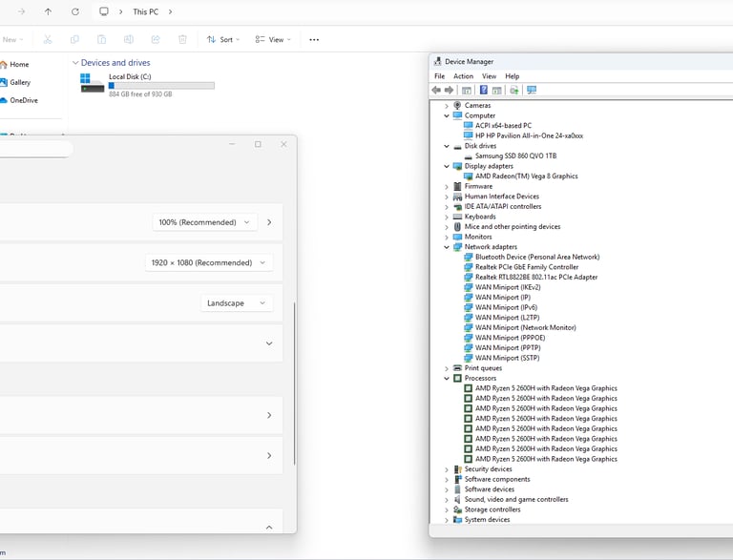Select ACPI x64-based PC entry
The image size is (733, 560).
point(504,126)
